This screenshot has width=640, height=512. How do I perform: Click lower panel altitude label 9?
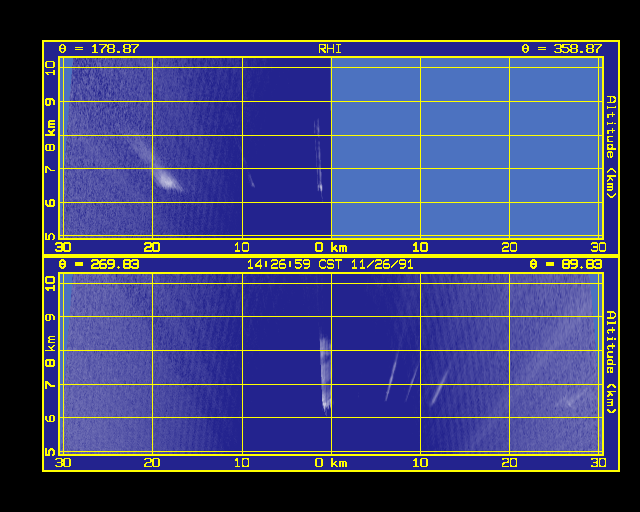click(50, 317)
